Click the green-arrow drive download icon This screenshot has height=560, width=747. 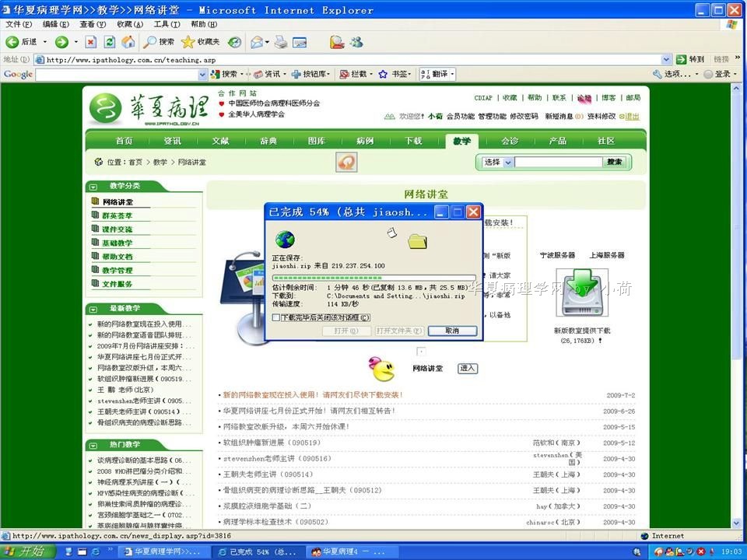[582, 292]
